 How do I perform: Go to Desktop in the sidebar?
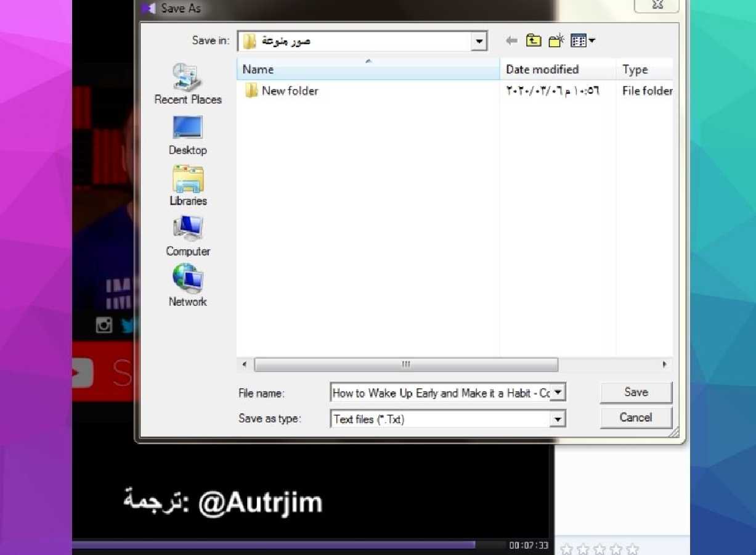click(x=188, y=136)
